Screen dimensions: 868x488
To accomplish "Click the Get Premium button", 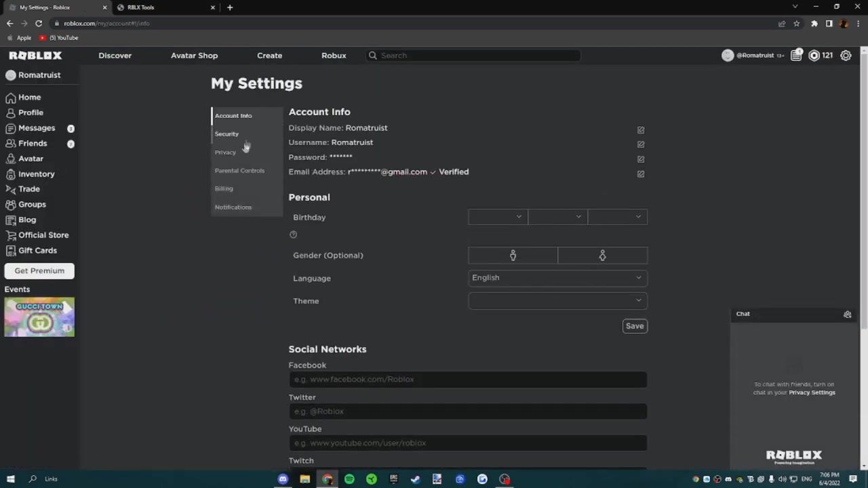I will 39,270.
